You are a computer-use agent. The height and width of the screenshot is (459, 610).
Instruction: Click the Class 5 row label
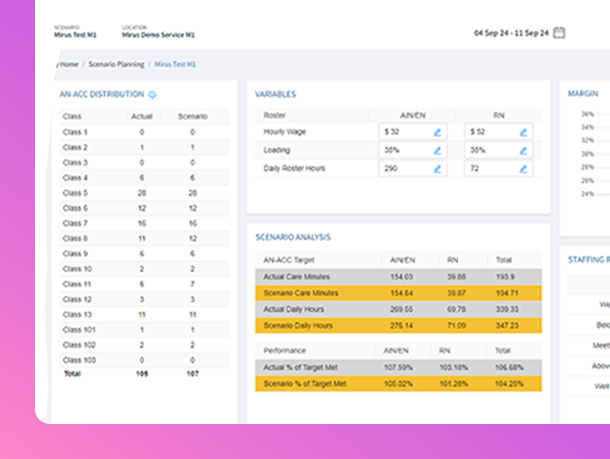coord(75,193)
